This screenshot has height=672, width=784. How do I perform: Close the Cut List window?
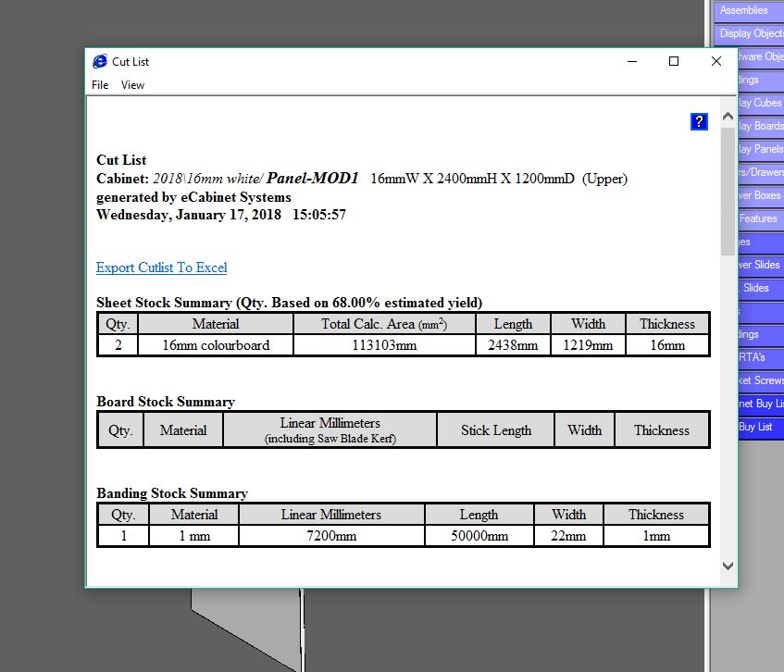click(x=716, y=61)
